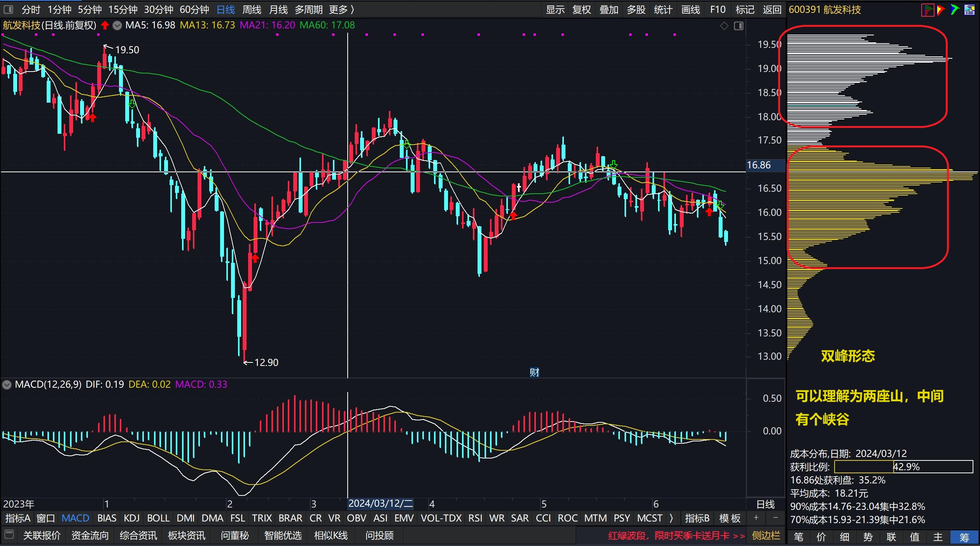The height and width of the screenshot is (546, 980).
Task: Expand the MA indicator settings arrow
Action: coord(117,26)
